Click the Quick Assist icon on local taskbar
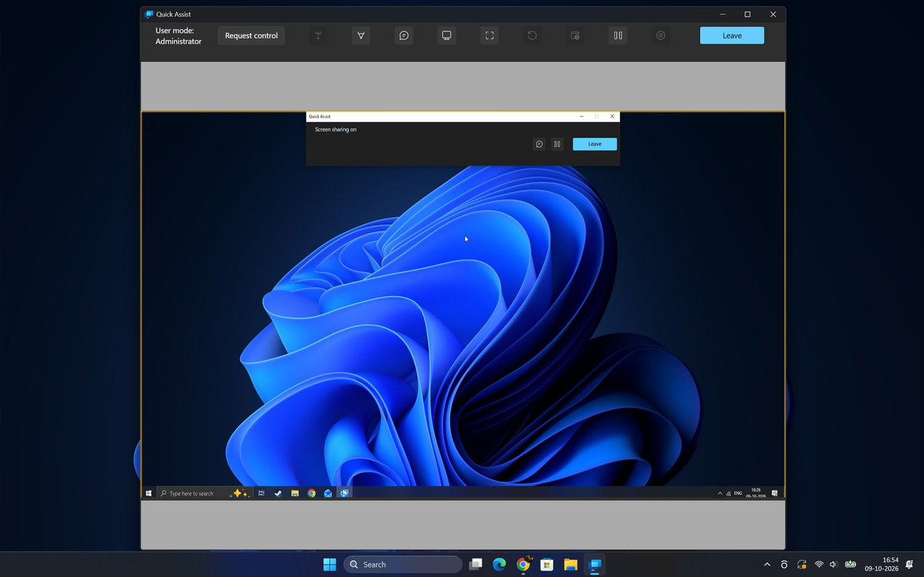Screen dimensions: 924x577 click(x=595, y=565)
